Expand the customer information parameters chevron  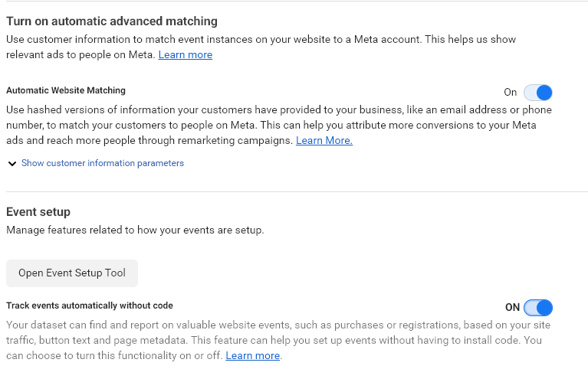click(12, 163)
